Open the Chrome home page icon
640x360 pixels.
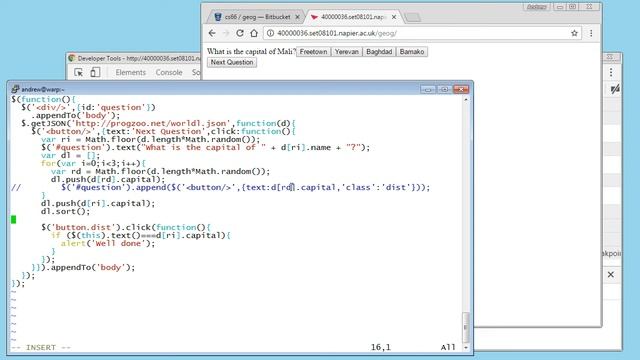pos(254,33)
